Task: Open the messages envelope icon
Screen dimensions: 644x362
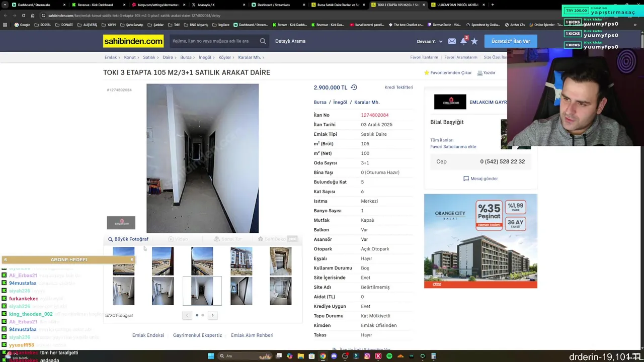Action: (452, 41)
